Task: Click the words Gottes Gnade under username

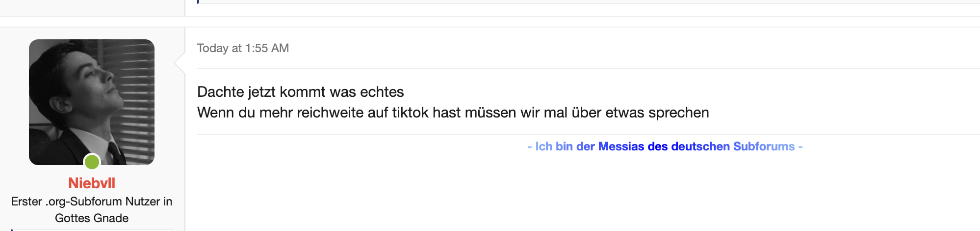Action: pyautogui.click(x=92, y=218)
